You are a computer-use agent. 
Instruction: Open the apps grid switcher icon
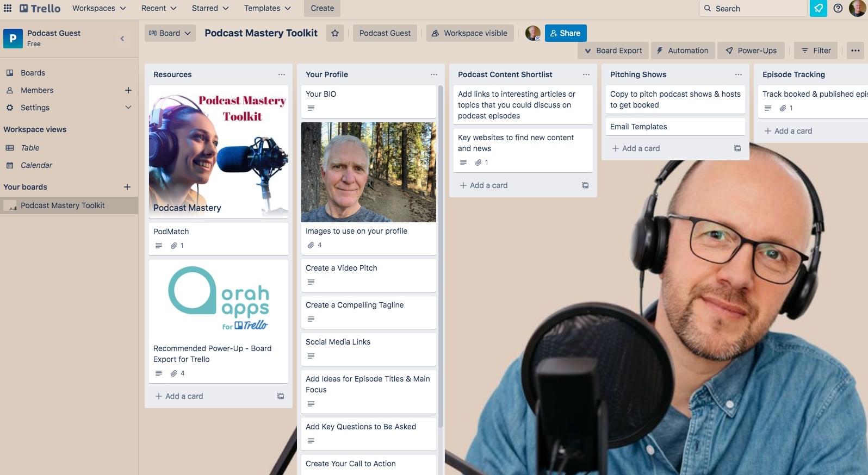click(8, 8)
